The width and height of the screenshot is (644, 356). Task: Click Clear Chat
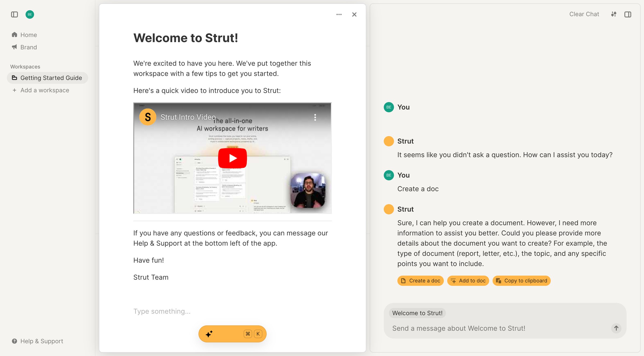pyautogui.click(x=584, y=14)
